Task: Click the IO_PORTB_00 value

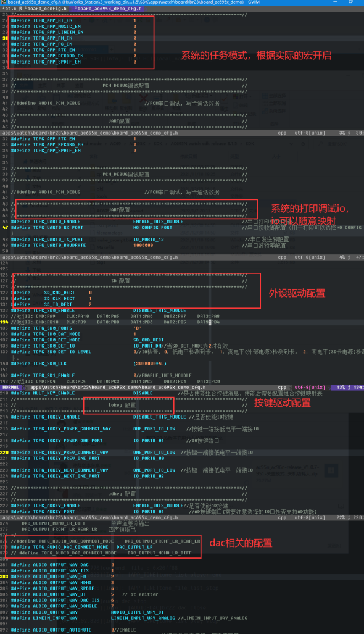Action: [x=149, y=459]
